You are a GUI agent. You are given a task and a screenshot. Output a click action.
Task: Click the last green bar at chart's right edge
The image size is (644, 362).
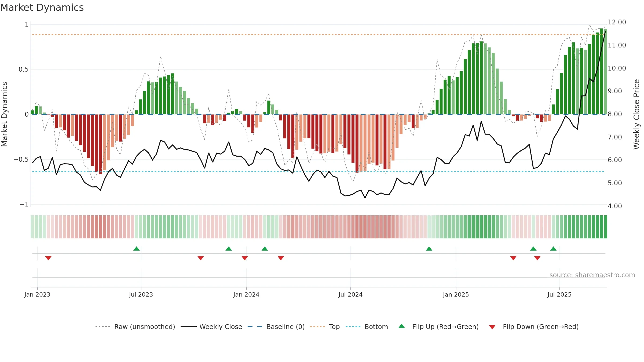click(x=605, y=72)
